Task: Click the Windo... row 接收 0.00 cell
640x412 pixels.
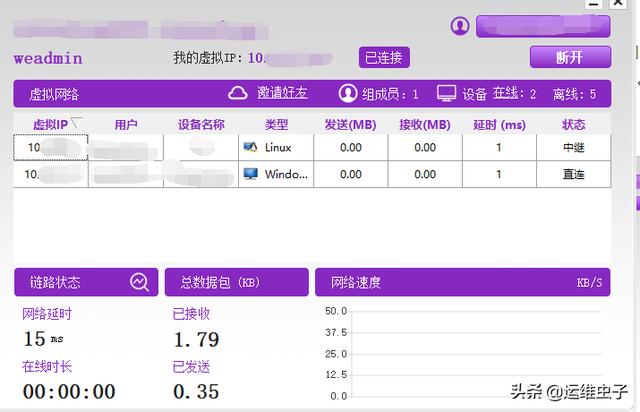Action: pyautogui.click(x=425, y=174)
